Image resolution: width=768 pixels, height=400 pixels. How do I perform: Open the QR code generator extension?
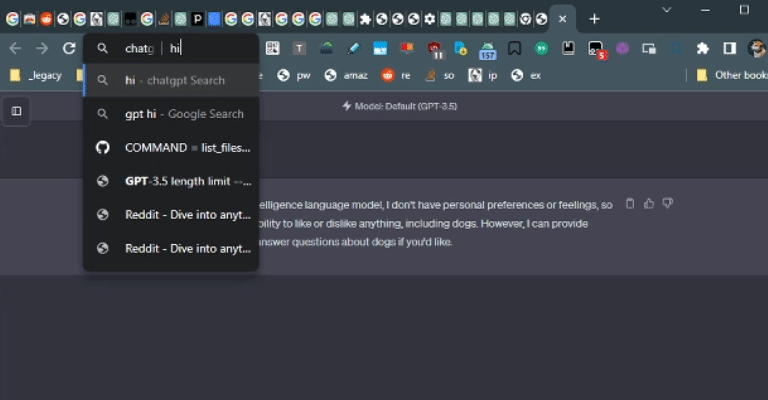pyautogui.click(x=272, y=48)
